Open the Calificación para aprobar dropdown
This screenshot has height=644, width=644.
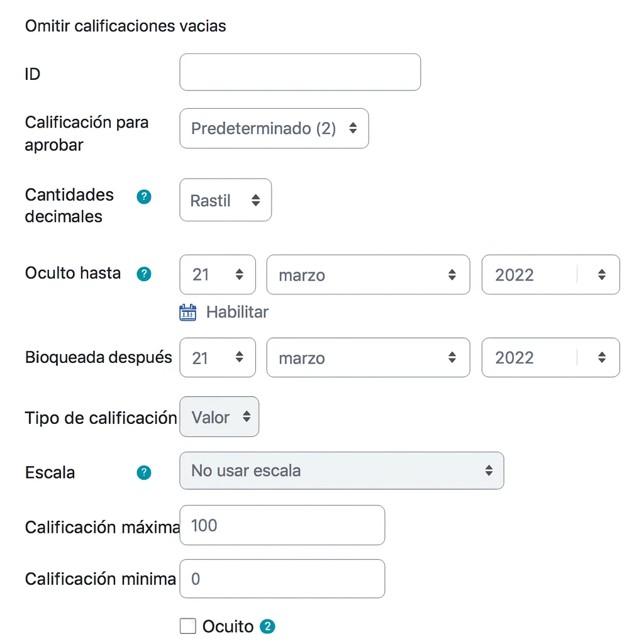274,129
